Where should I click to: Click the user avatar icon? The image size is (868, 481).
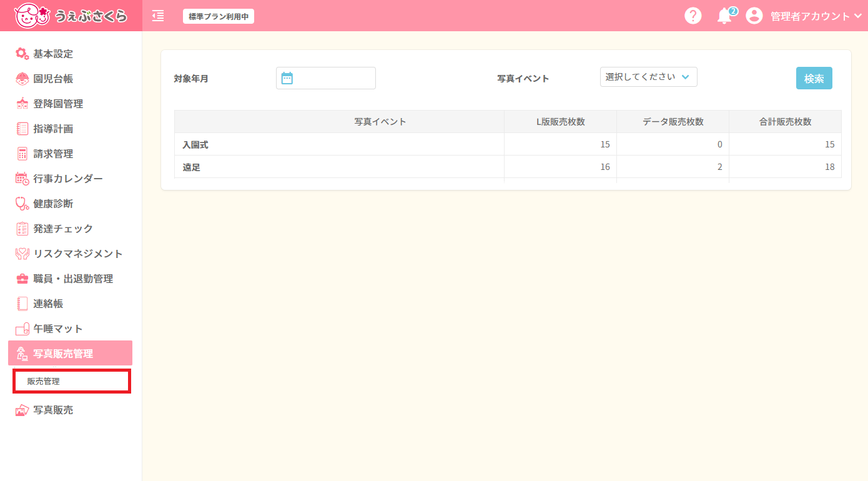click(x=754, y=16)
